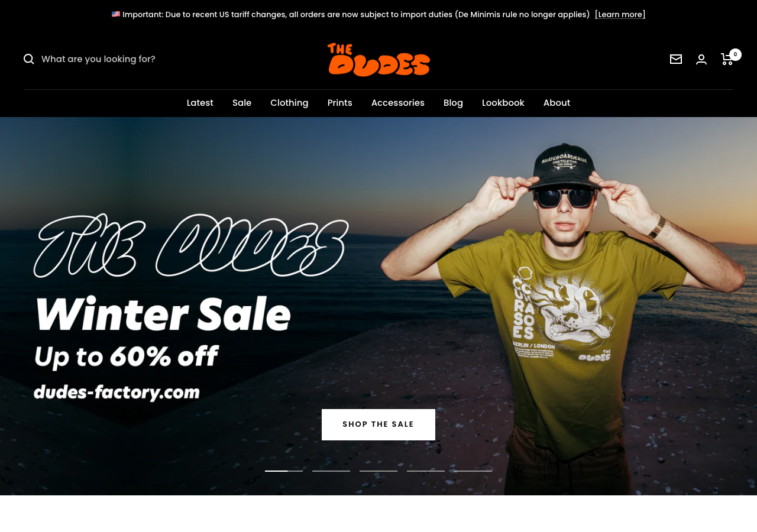Switch to third slideshow slide indicator
This screenshot has height=532, width=757.
(x=378, y=471)
